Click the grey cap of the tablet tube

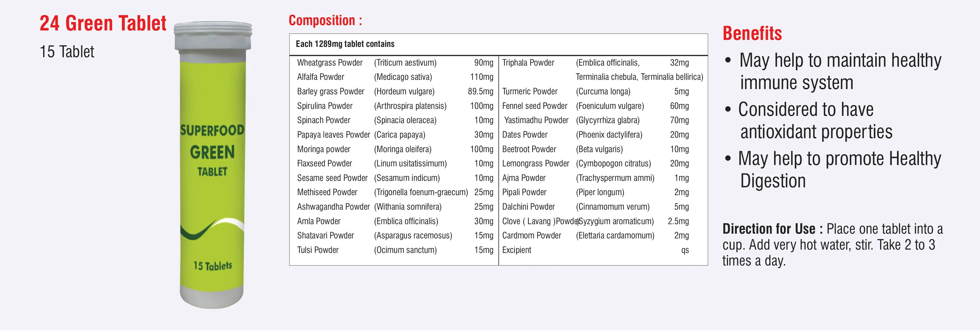[x=213, y=36]
